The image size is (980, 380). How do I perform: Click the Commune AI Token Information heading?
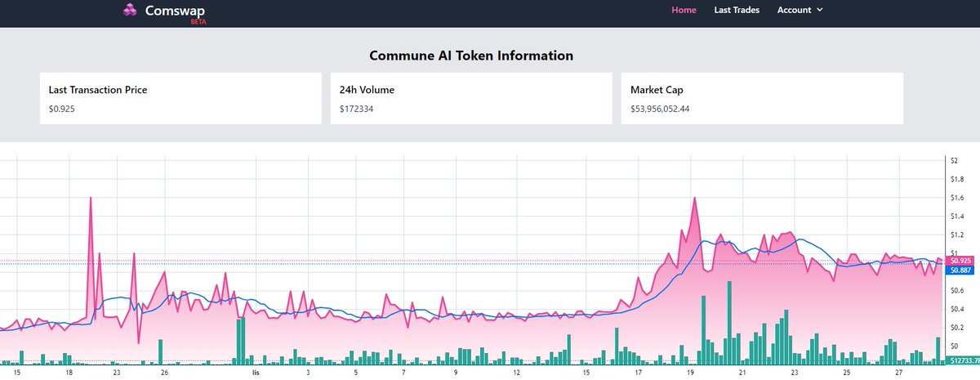tap(471, 56)
